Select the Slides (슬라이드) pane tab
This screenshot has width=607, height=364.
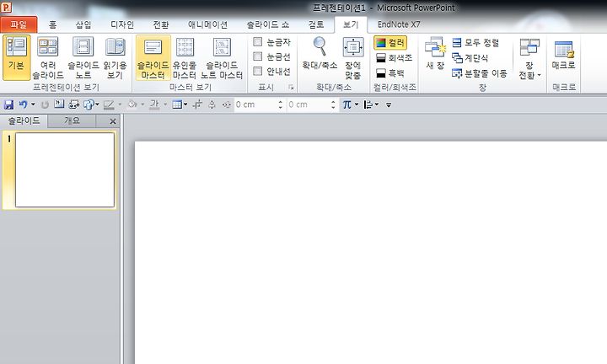point(24,120)
